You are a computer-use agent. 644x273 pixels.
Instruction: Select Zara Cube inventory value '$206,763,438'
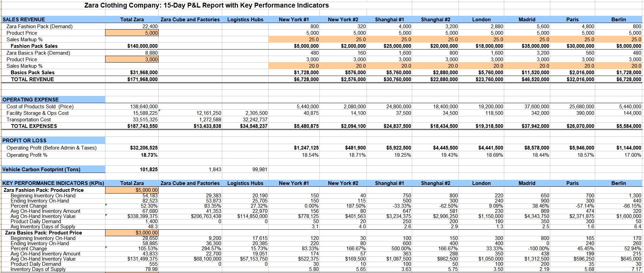206,216
